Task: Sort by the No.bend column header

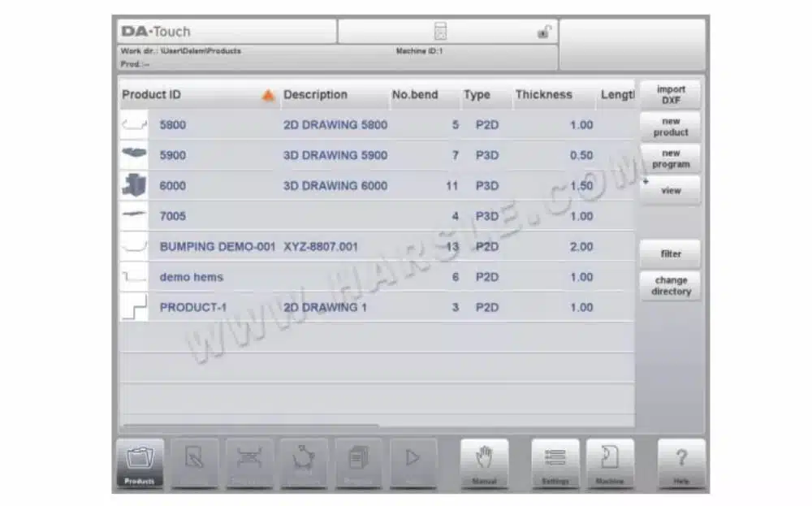Action: 415,95
